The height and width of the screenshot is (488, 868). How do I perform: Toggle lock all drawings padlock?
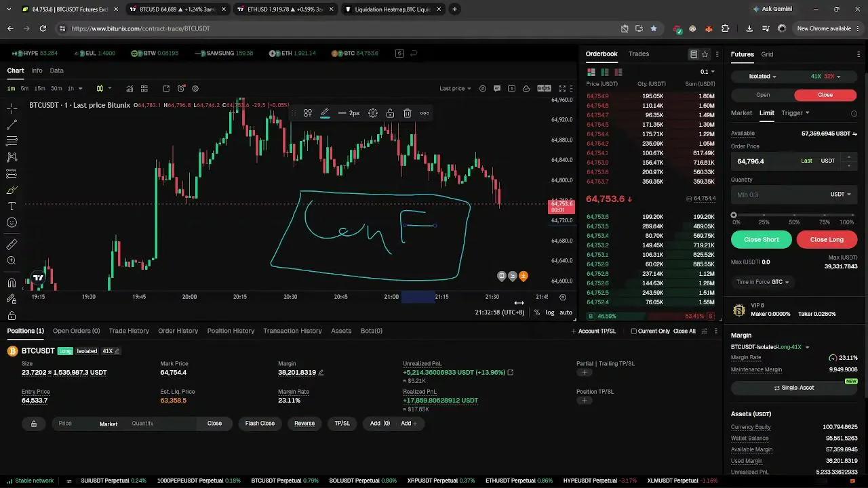click(12, 315)
